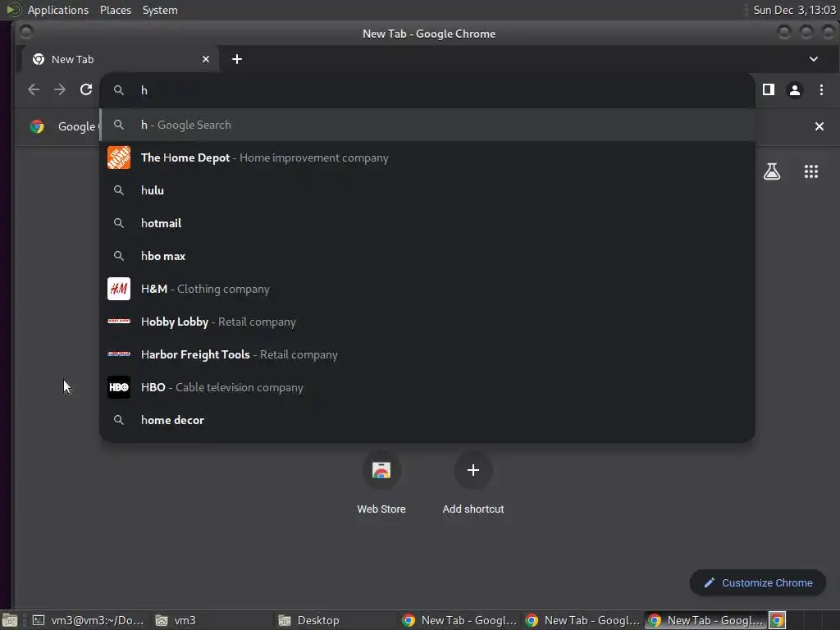The image size is (840, 630).
Task: Open a new tab with the plus button
Action: coord(237,59)
